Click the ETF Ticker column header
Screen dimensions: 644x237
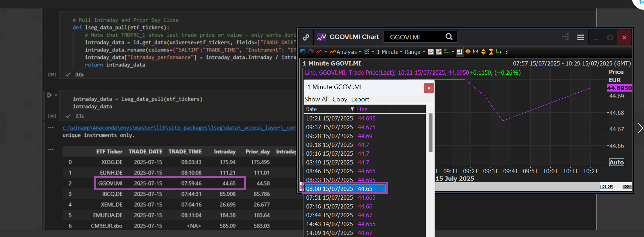tap(109, 151)
